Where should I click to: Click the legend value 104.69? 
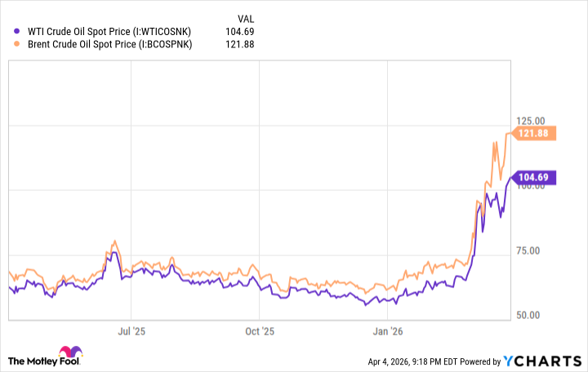(x=239, y=32)
